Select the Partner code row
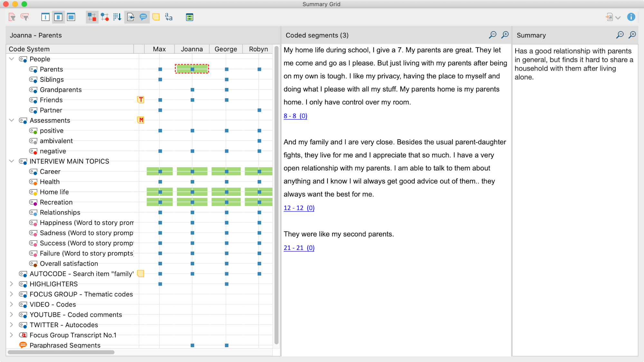Viewport: 644px width, 362px height. pyautogui.click(x=51, y=110)
